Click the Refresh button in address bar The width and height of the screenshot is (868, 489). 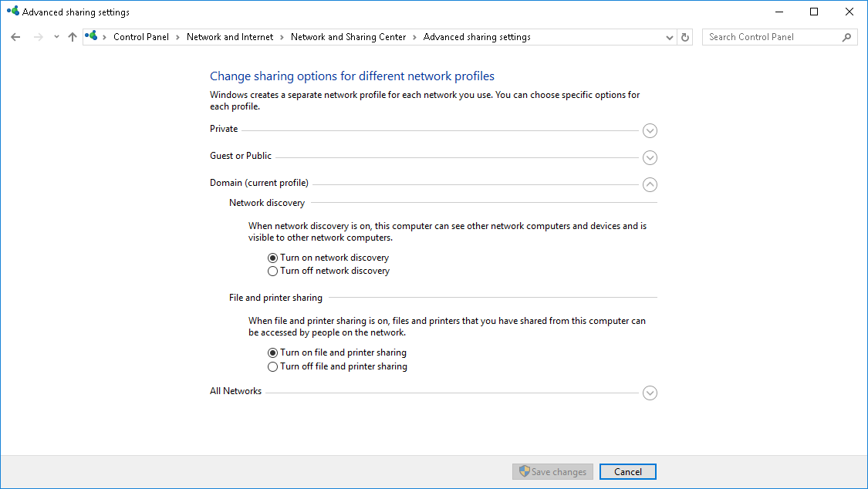coord(685,37)
